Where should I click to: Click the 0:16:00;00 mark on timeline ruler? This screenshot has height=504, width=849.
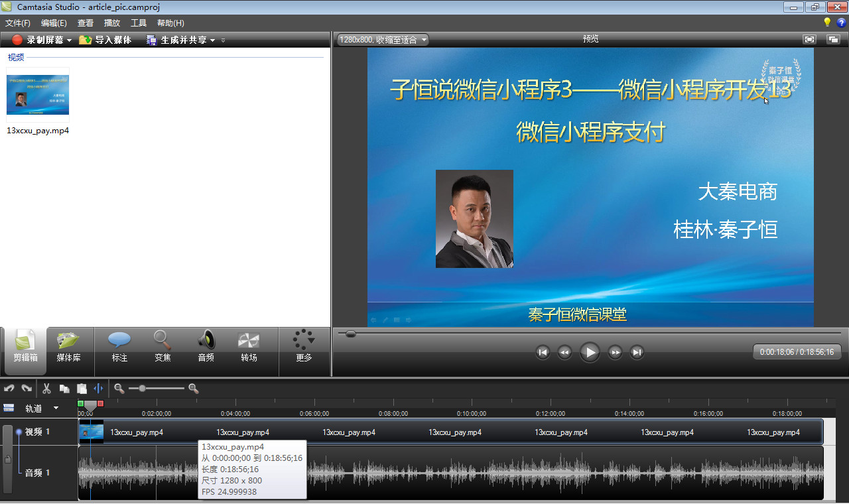click(x=708, y=412)
